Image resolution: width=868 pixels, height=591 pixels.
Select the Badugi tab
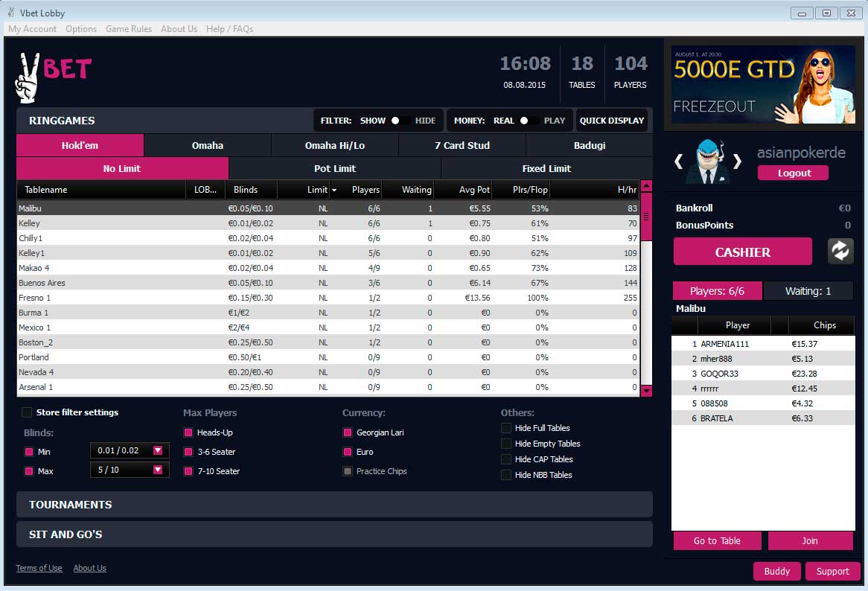point(590,146)
